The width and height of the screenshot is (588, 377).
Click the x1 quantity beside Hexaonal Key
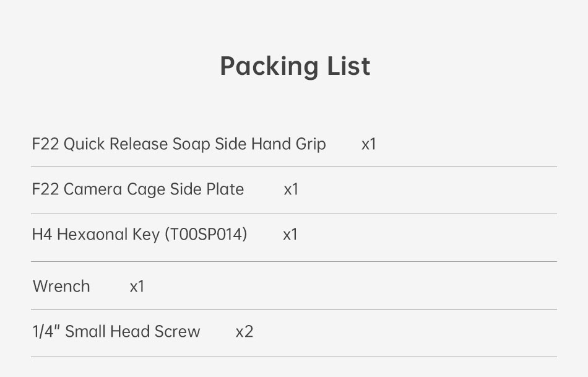click(290, 235)
